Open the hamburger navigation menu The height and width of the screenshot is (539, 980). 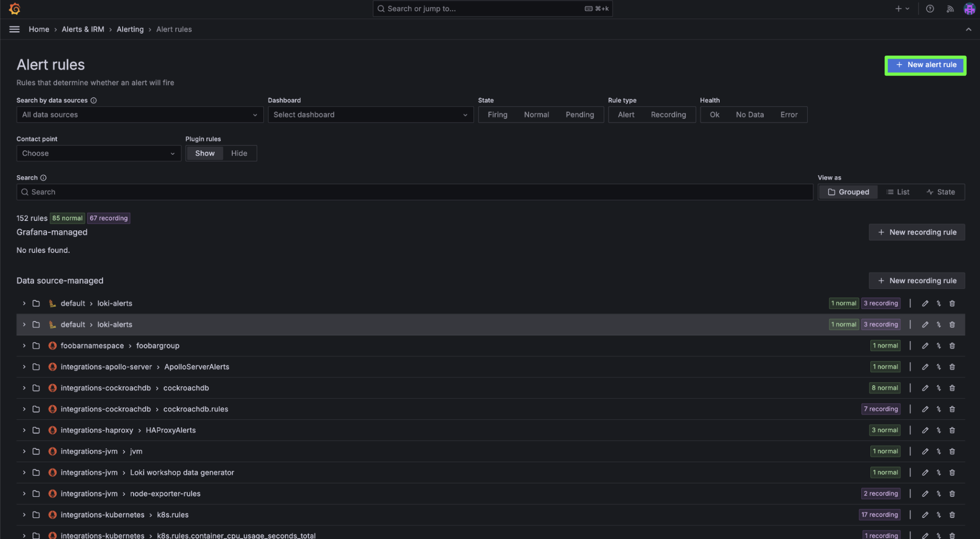pos(15,29)
